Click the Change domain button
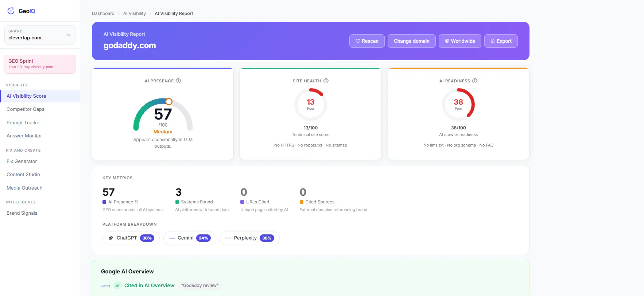Screen dimensions: 644x296 [x=412, y=41]
